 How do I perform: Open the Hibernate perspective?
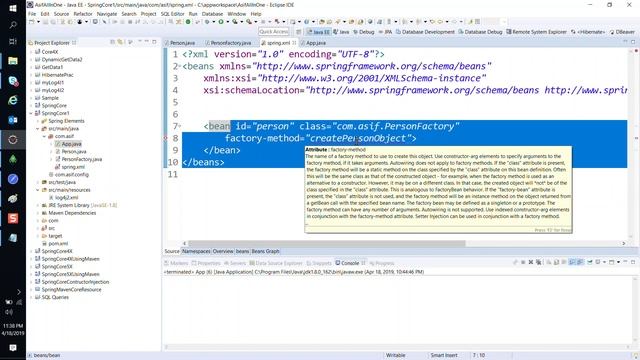point(588,32)
